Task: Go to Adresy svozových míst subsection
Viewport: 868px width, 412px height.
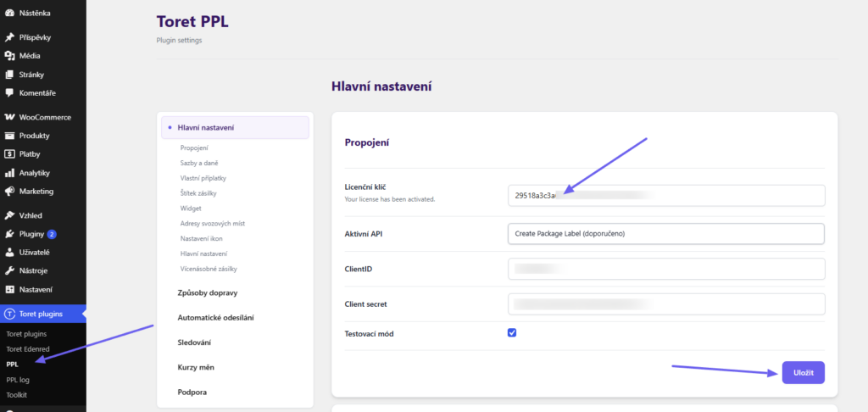Action: pos(213,224)
